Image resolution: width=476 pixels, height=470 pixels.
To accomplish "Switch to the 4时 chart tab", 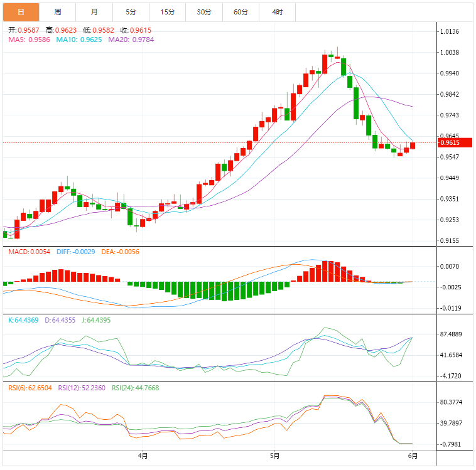I will 277,12.
